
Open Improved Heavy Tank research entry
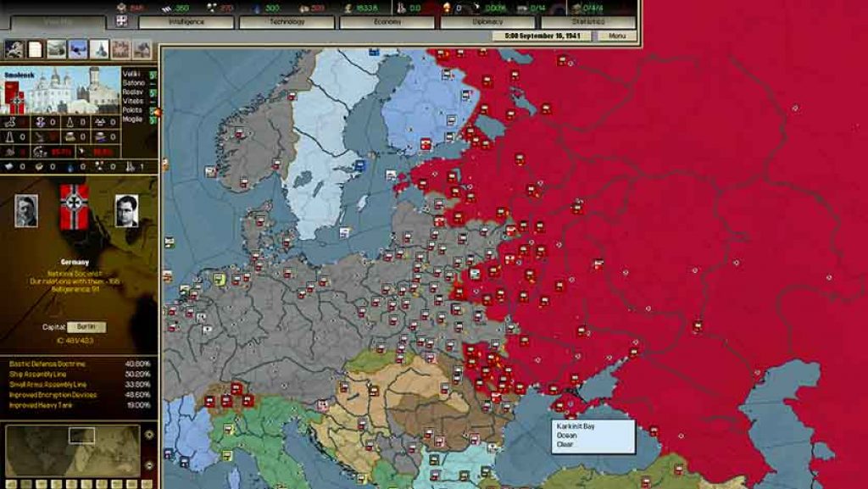point(80,405)
